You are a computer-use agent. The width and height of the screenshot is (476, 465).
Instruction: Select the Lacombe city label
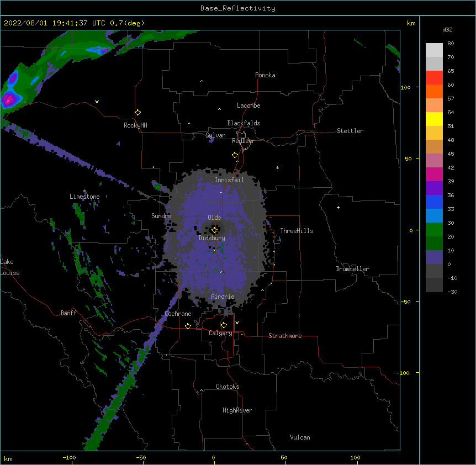pos(248,105)
